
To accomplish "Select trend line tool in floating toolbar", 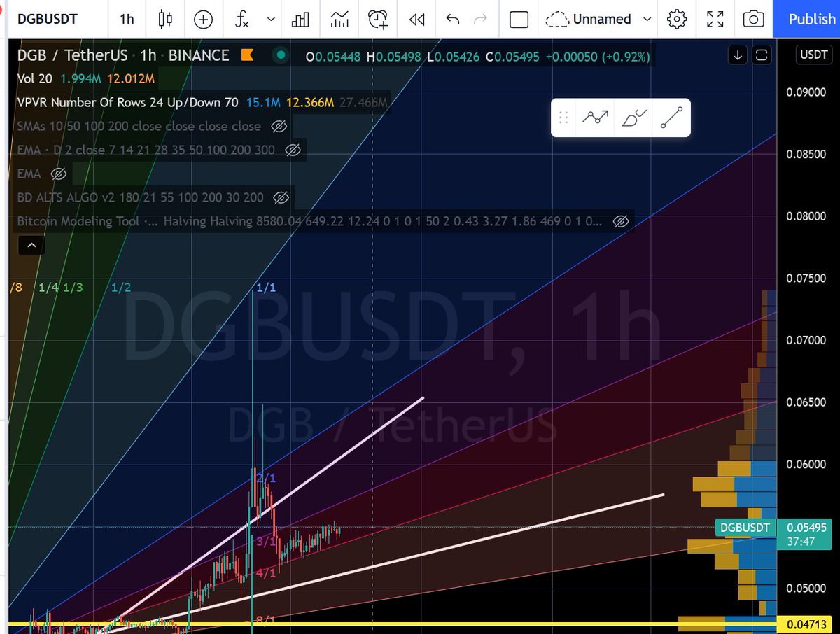I will tap(671, 118).
